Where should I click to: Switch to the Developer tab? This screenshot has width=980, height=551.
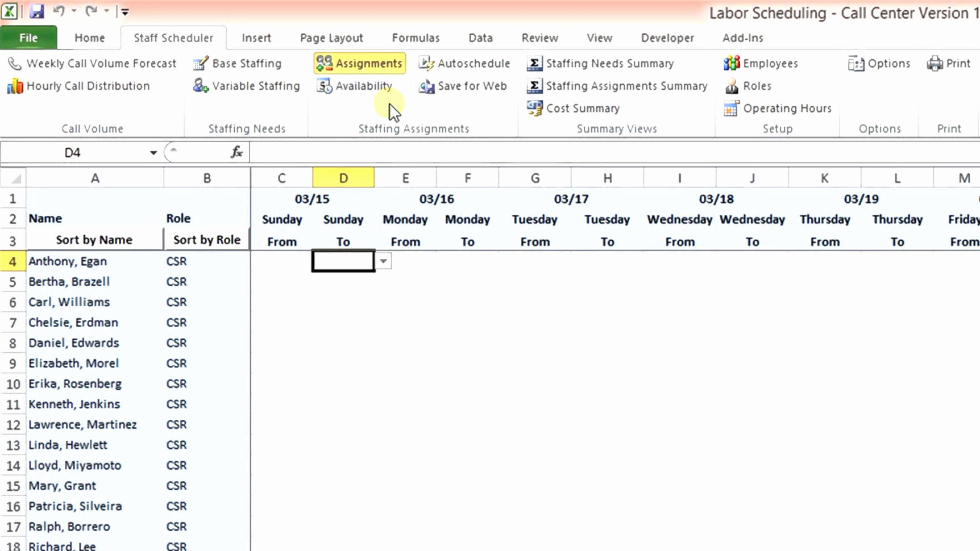click(667, 38)
